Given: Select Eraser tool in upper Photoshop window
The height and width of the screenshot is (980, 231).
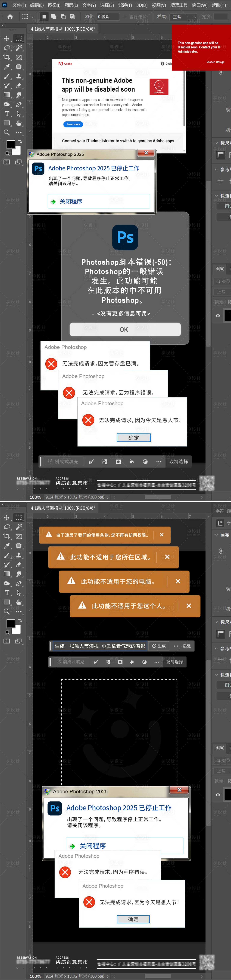Looking at the screenshot, I should [x=19, y=86].
